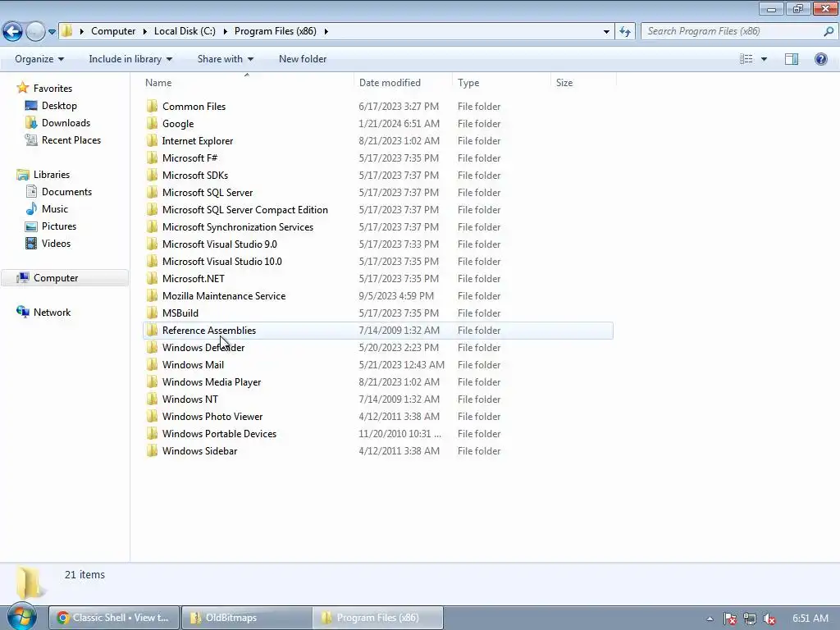Select Windows Portable Devices folder
Image resolution: width=840 pixels, height=630 pixels.
(219, 433)
